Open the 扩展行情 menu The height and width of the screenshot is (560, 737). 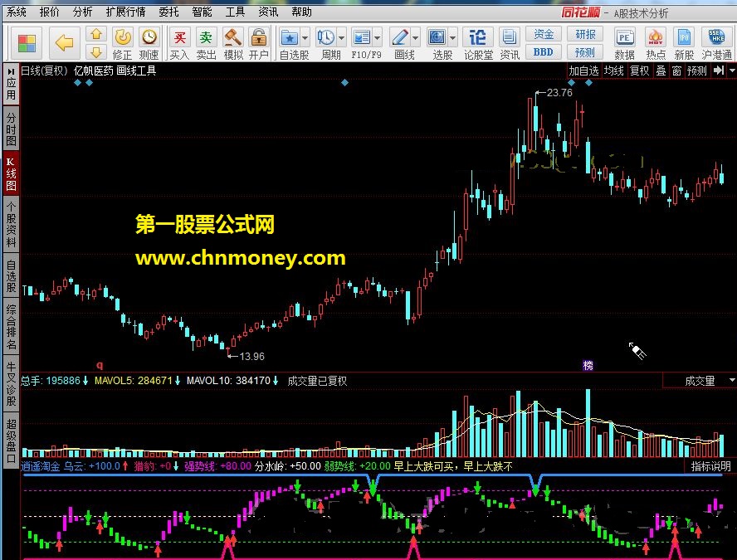coord(125,12)
